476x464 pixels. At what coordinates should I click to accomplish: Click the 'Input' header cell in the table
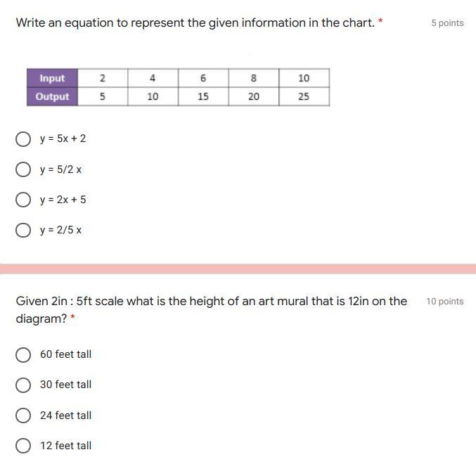coord(52,78)
